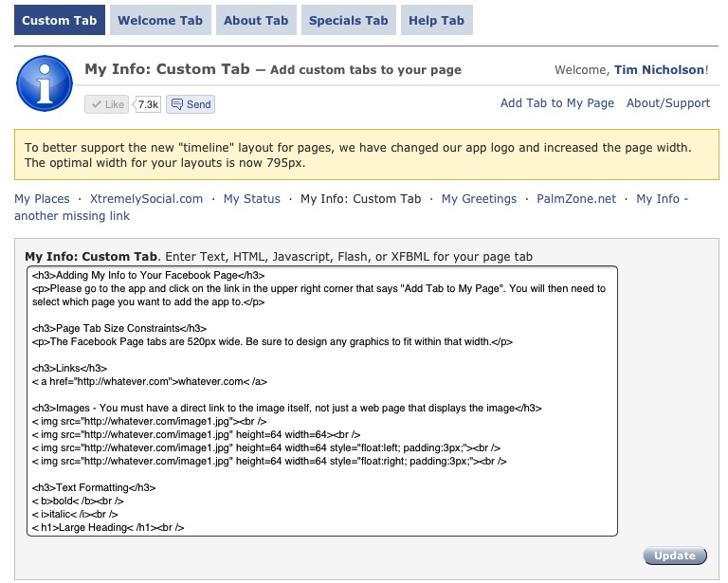Switch to the Custom Tab

(60, 20)
